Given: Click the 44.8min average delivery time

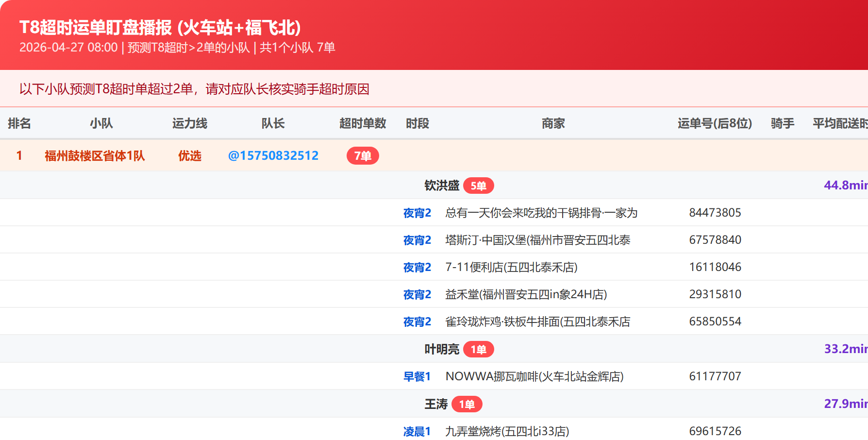Looking at the screenshot, I should tap(846, 185).
